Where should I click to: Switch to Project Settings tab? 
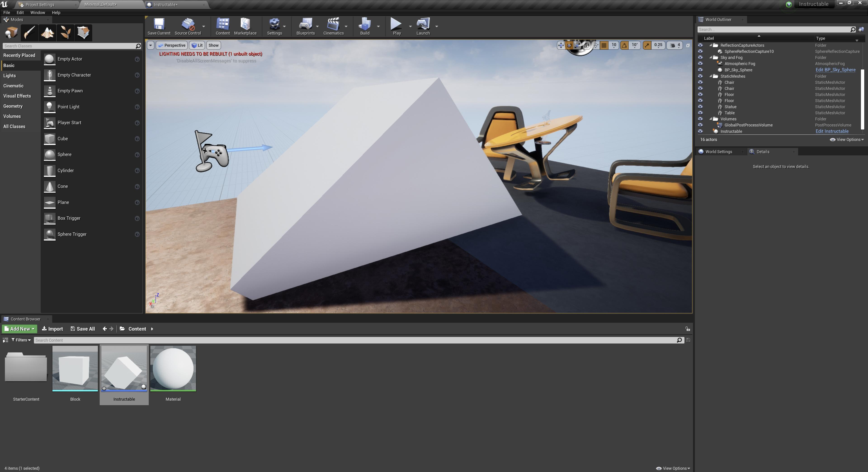pos(40,5)
